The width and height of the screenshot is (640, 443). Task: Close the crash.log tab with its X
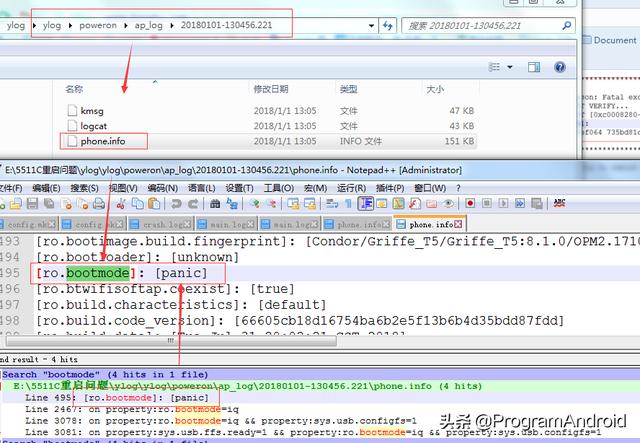[187, 224]
